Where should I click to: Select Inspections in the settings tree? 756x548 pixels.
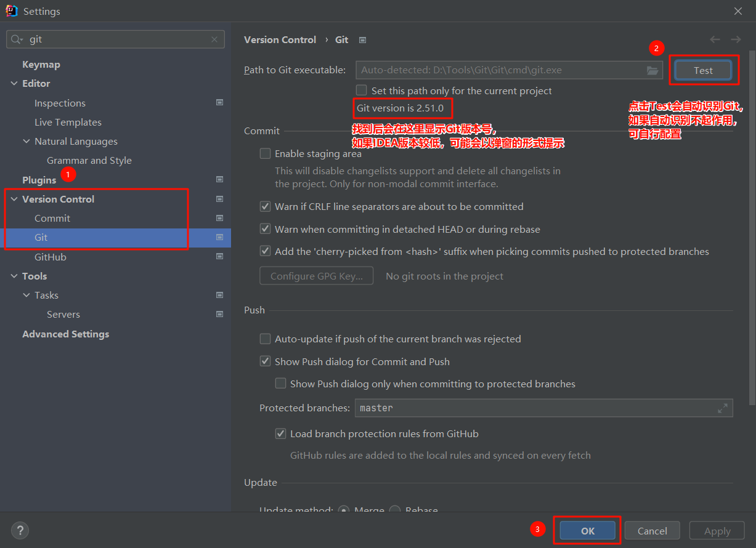coord(60,103)
